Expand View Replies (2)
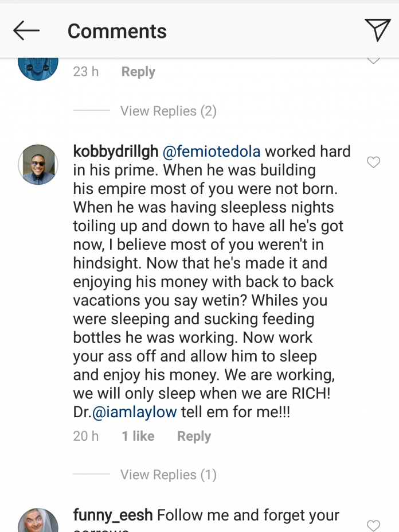Image resolution: width=399 pixels, height=532 pixels. [x=168, y=111]
